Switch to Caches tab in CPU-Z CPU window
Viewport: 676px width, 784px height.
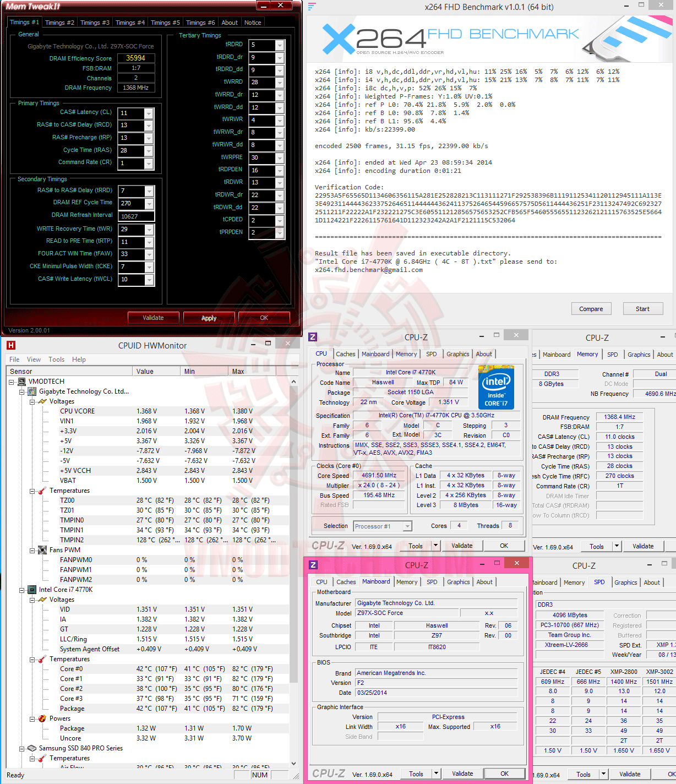pos(346,354)
